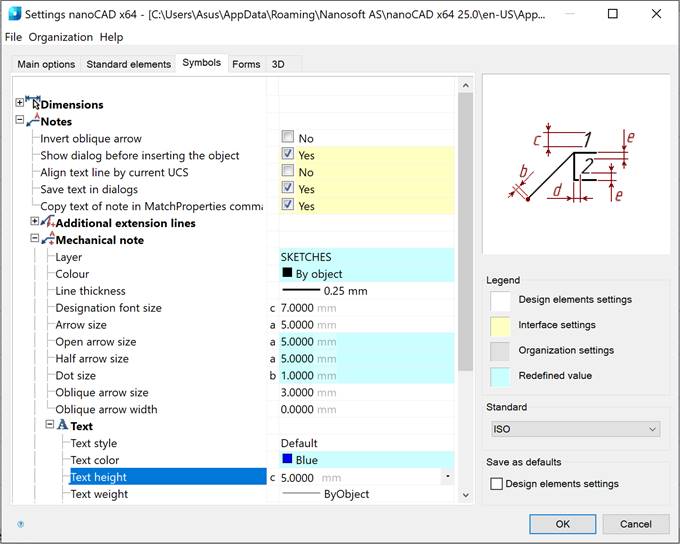Enable Align text line by current UCS

click(x=288, y=170)
